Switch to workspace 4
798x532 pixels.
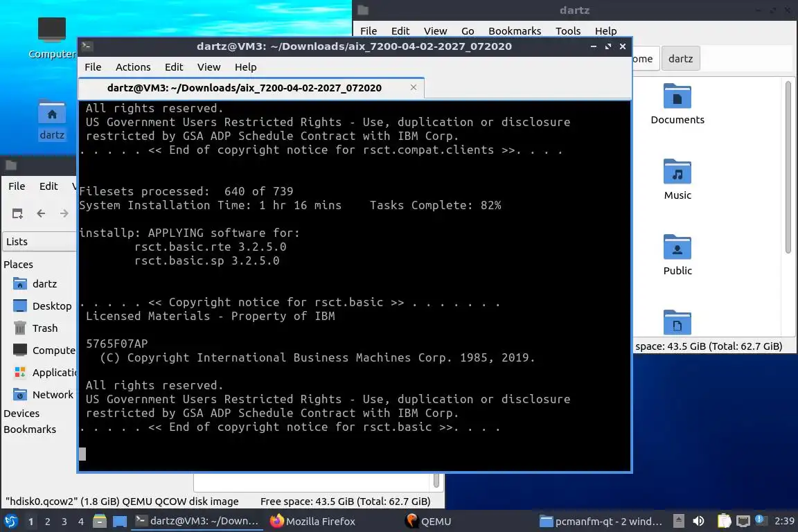point(81,522)
